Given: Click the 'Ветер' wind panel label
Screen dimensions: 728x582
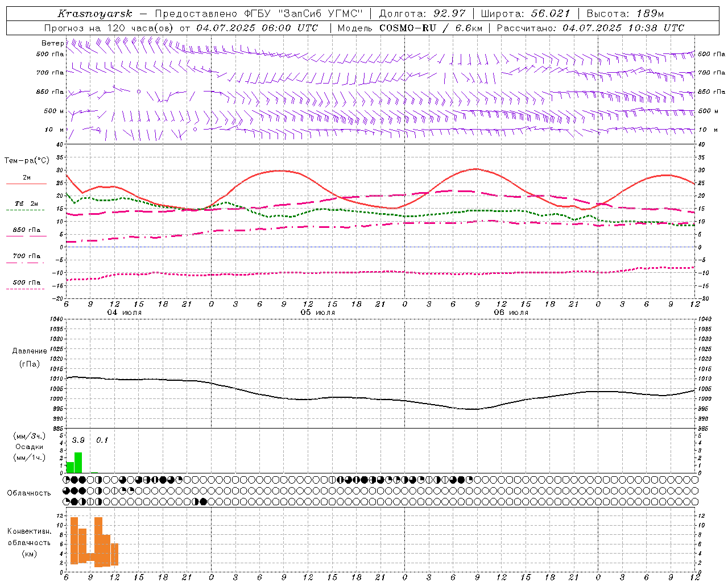Looking at the screenshot, I should 52,43.
